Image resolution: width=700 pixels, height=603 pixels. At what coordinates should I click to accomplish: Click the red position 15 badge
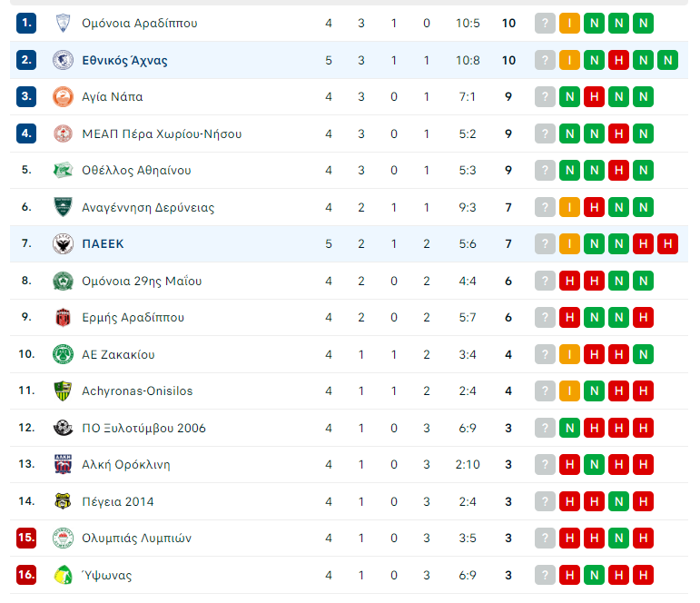pyautogui.click(x=26, y=538)
